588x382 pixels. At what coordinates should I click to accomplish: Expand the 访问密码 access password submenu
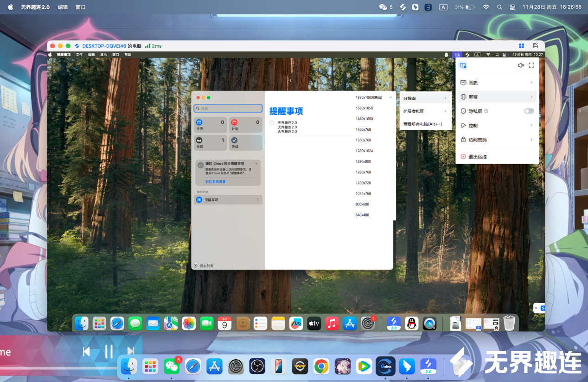pyautogui.click(x=496, y=140)
